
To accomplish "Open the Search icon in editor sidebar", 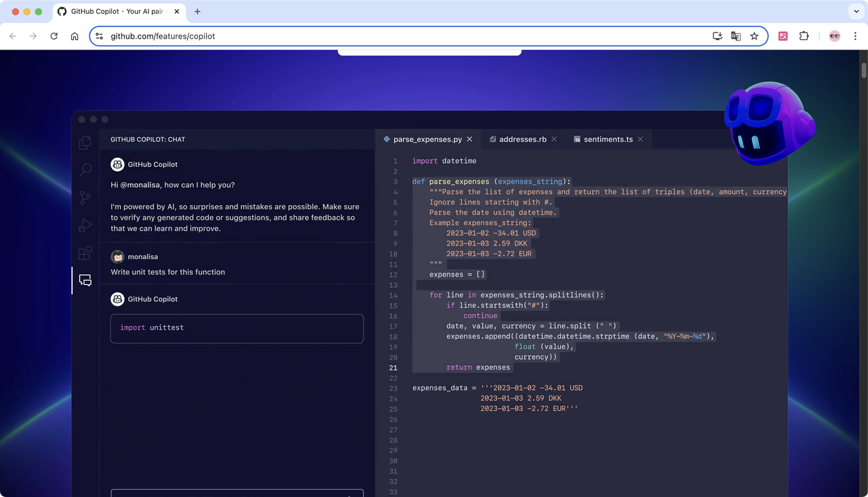I will coord(85,170).
